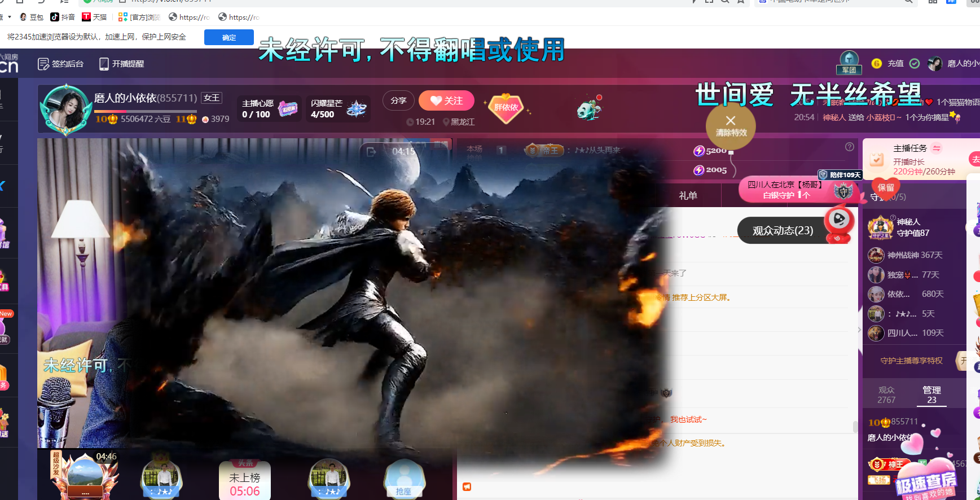Click the 陪伴109天 companion badge
This screenshot has width=980, height=500.
pyautogui.click(x=840, y=175)
